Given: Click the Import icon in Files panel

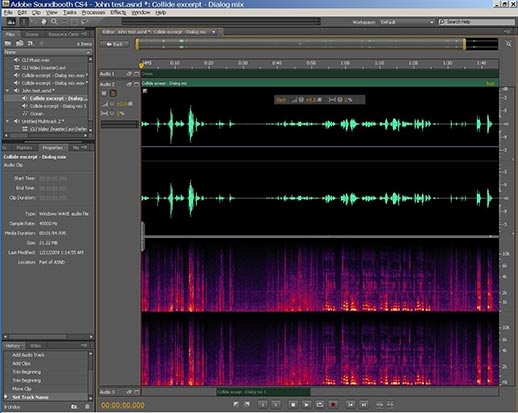Looking at the screenshot, I should pyautogui.click(x=19, y=43).
